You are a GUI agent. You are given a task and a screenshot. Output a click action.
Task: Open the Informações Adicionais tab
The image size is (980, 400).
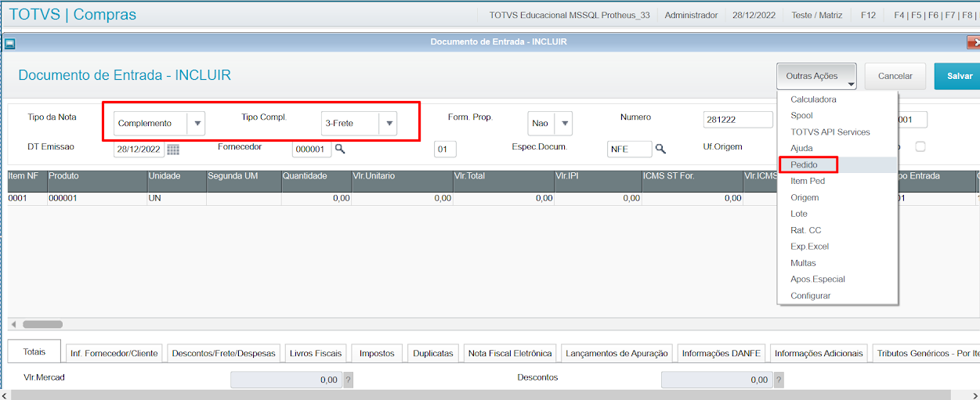click(819, 353)
